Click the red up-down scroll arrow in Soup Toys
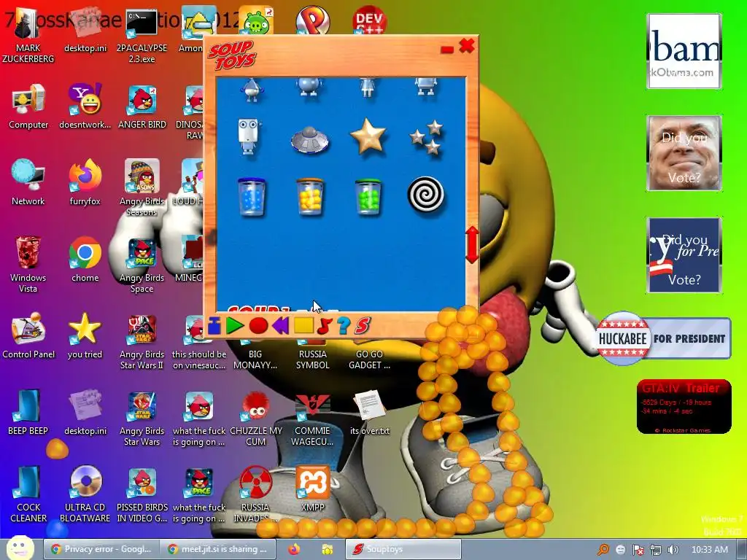 coord(472,244)
